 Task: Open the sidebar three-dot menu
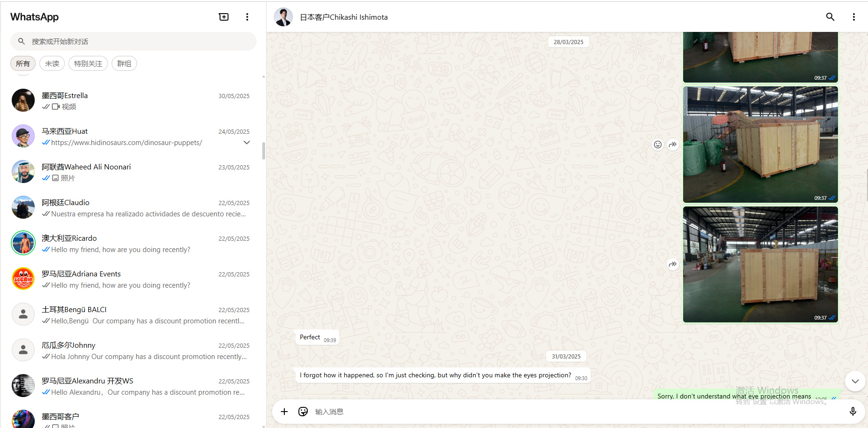[x=247, y=17]
